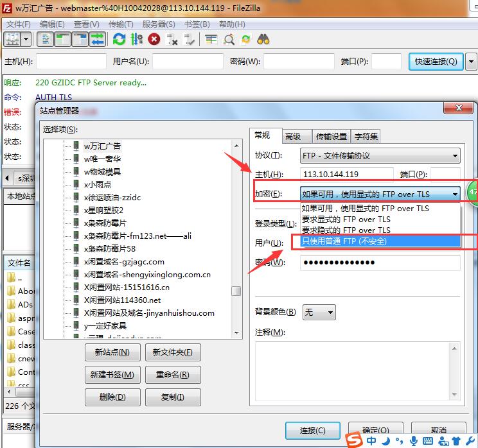Open the binoculars file search icon
Viewport: 478px width, 448px height.
coord(263,40)
